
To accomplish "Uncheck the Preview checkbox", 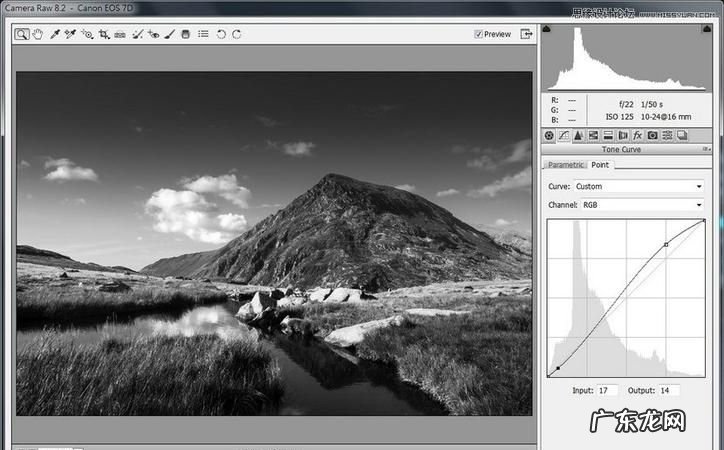I will click(x=479, y=34).
